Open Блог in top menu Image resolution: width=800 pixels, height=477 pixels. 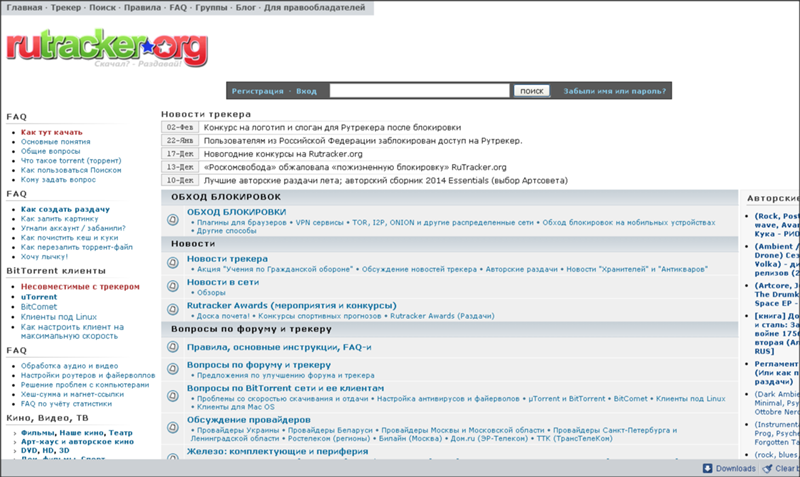click(x=245, y=8)
